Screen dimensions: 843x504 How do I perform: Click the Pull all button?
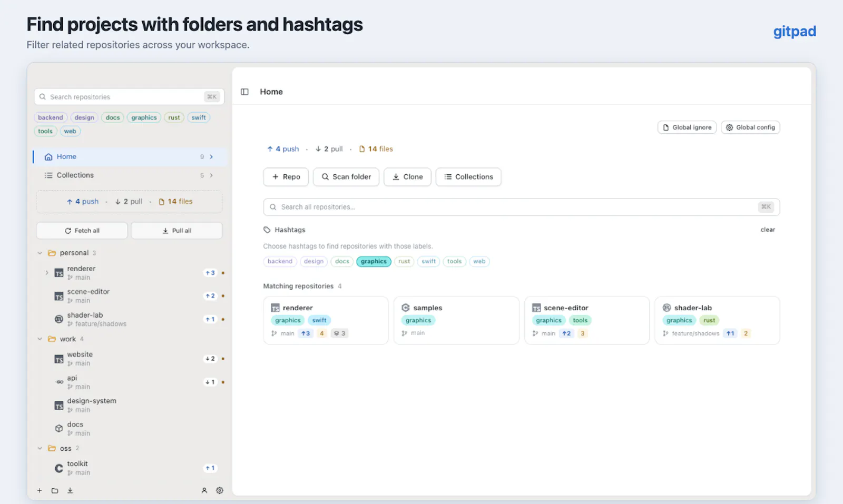[177, 231]
